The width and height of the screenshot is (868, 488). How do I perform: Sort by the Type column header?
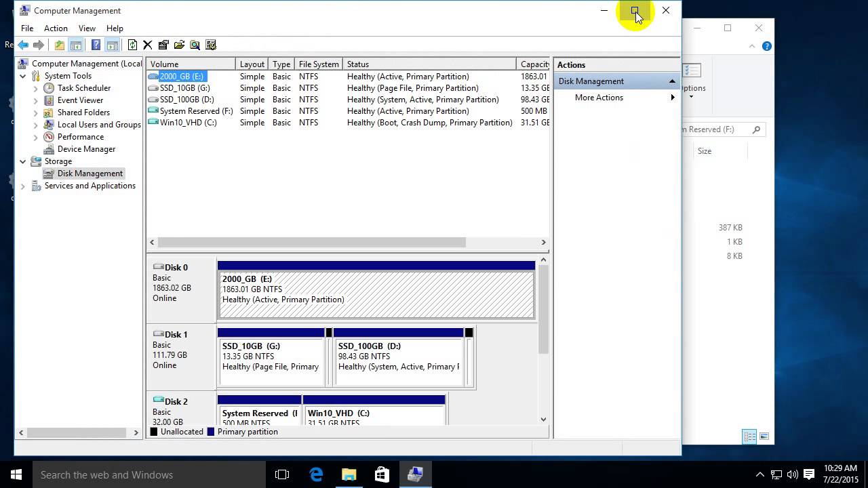pyautogui.click(x=281, y=64)
